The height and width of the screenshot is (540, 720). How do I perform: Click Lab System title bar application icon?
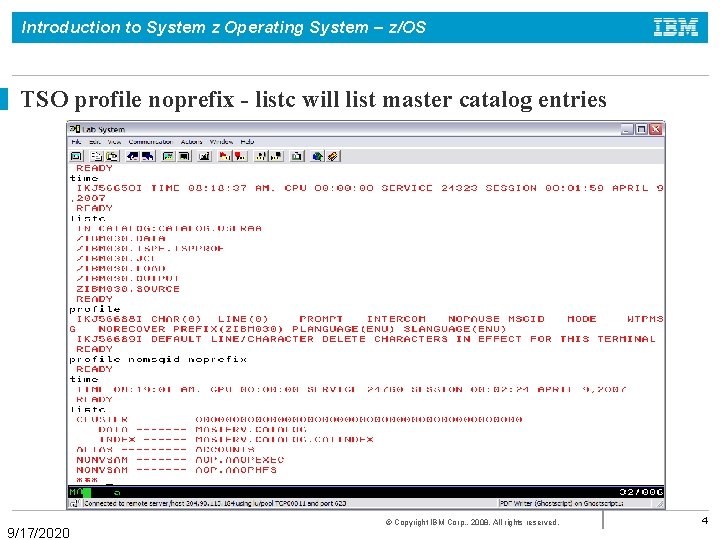pos(75,129)
